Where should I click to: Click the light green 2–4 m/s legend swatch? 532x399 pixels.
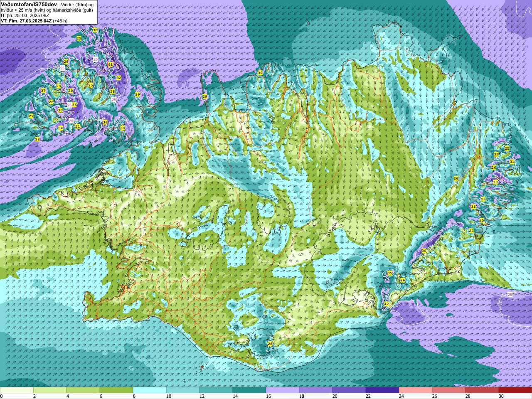coord(50,390)
